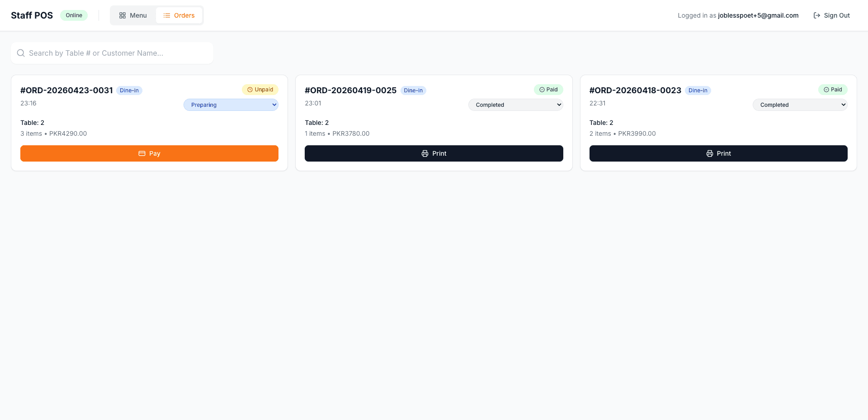Click Dine-in tag on order 0023
This screenshot has height=420, width=868.
[x=698, y=91]
